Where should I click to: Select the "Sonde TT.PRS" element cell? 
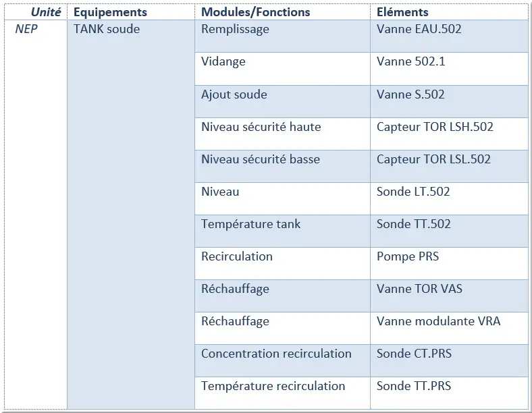point(414,386)
